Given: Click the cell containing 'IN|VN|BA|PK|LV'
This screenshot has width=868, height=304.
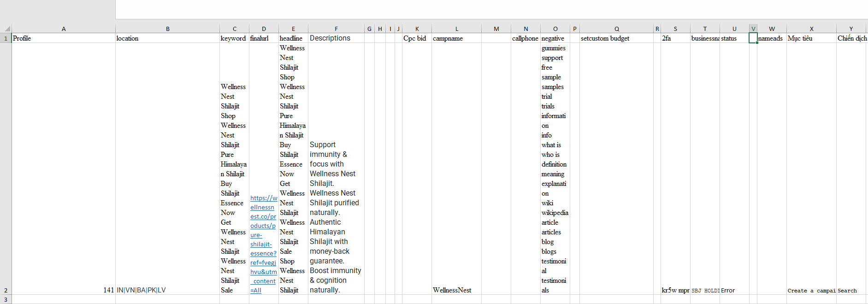Looking at the screenshot, I should pyautogui.click(x=167, y=290).
